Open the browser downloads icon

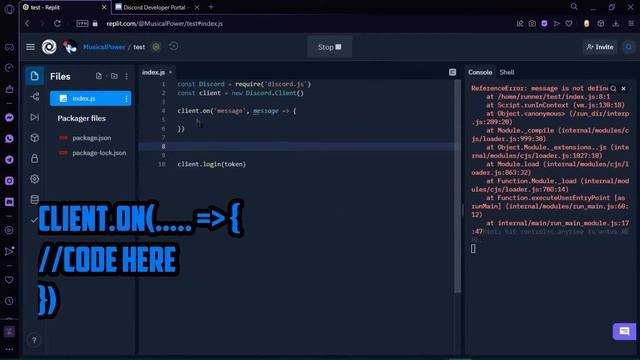[616, 24]
